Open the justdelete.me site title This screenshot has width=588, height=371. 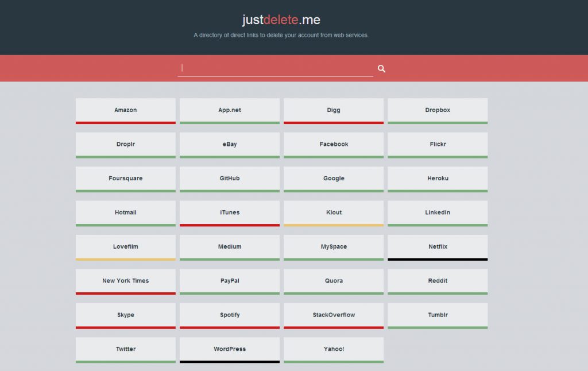click(x=281, y=20)
